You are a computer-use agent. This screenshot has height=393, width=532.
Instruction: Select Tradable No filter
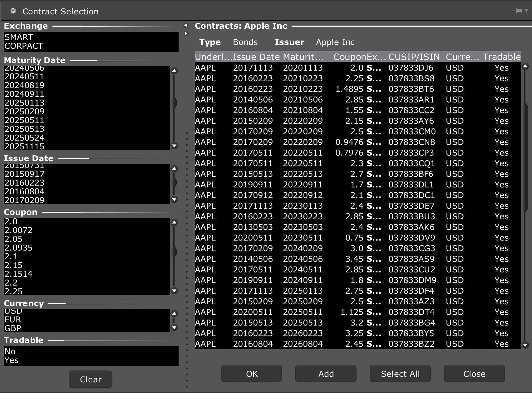[x=91, y=351]
